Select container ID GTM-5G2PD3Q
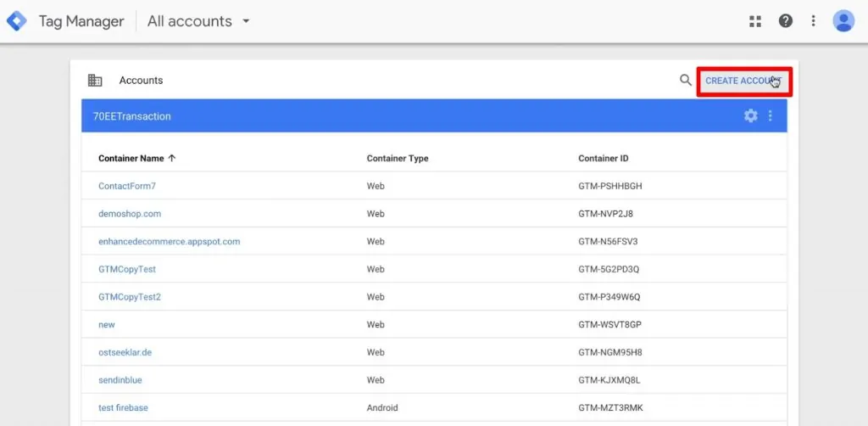The height and width of the screenshot is (426, 868). (609, 269)
